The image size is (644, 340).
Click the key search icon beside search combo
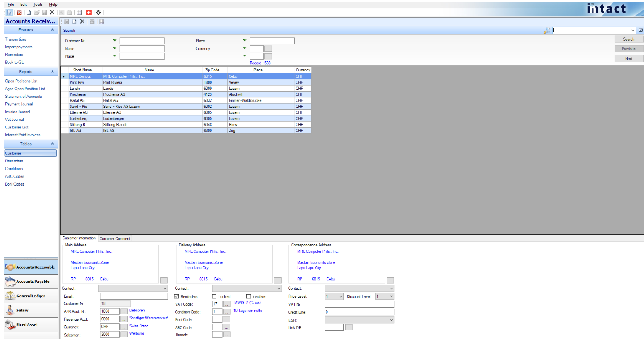tap(546, 31)
